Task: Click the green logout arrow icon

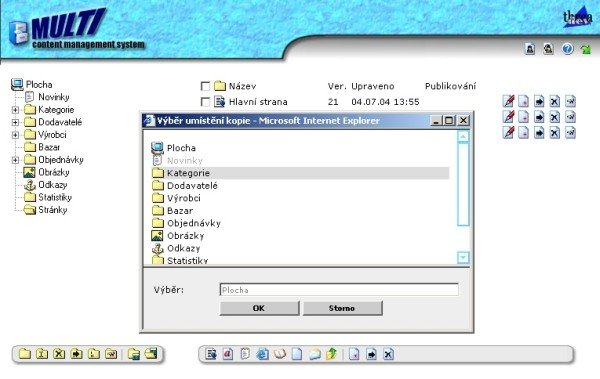Action: [x=586, y=49]
